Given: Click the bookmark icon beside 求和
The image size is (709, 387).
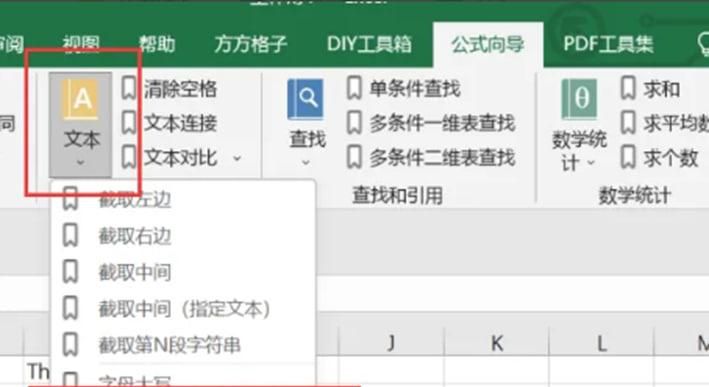Looking at the screenshot, I should 629,88.
